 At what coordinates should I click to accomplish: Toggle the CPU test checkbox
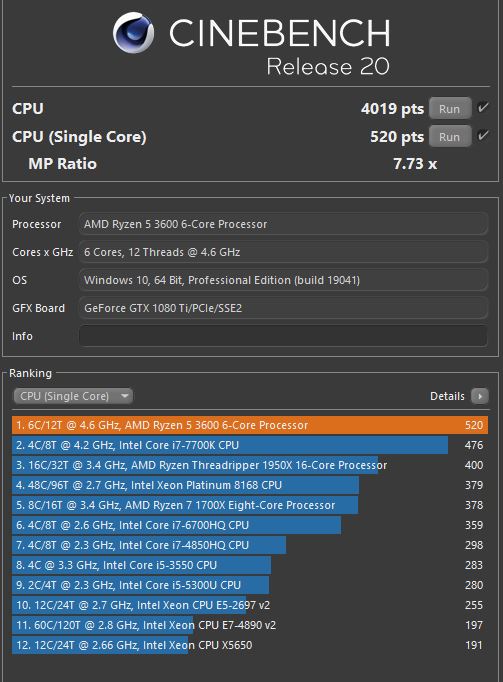[x=483, y=107]
